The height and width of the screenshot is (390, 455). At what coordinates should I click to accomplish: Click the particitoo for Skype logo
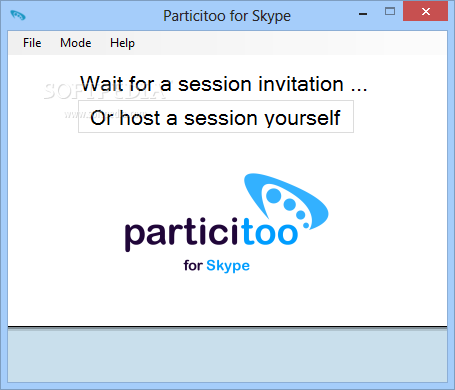226,223
